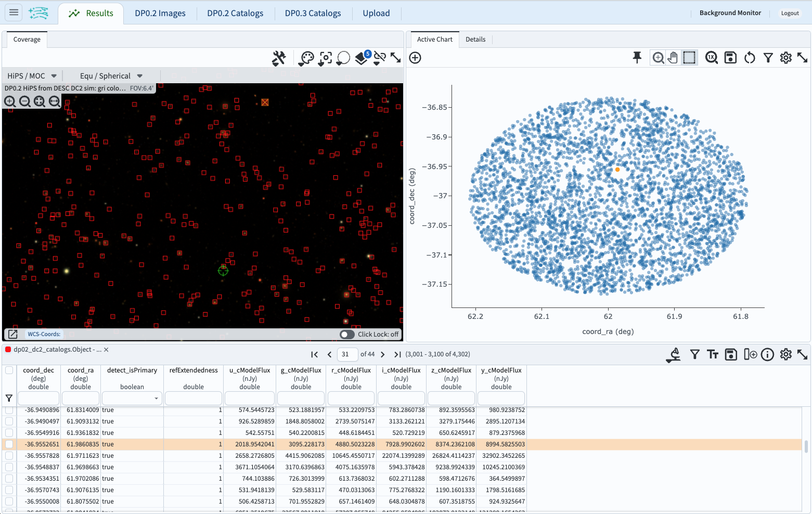
Task: Click the table page number field
Action: point(347,354)
